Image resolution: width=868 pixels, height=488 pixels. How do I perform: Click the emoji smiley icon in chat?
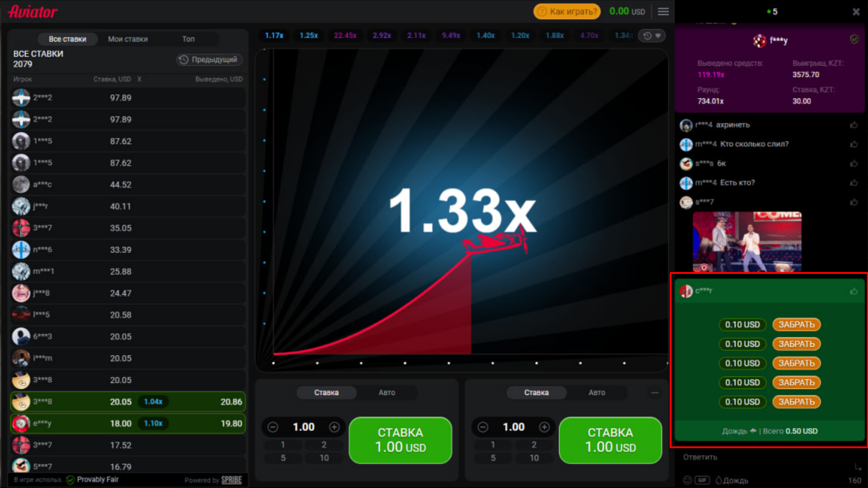point(687,480)
